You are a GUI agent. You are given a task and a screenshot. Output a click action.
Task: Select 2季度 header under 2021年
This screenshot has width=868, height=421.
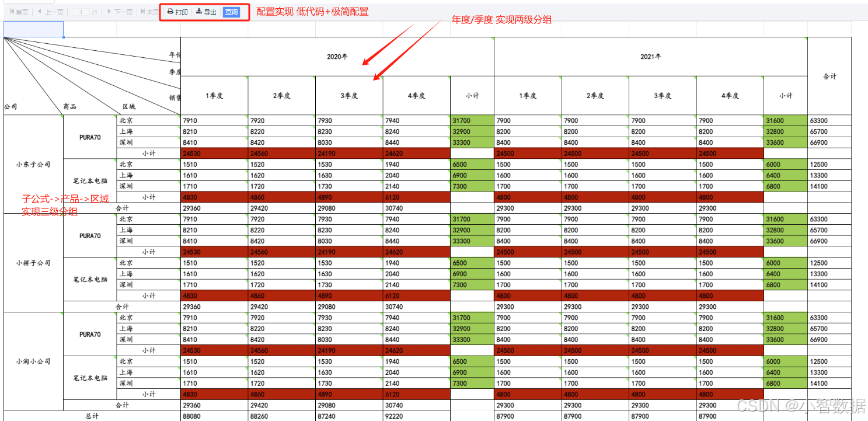(595, 95)
